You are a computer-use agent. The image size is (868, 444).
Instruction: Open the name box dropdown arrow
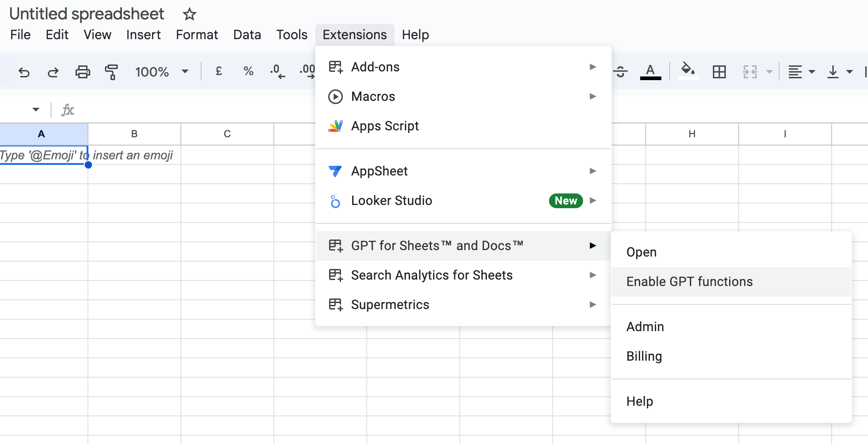[36, 110]
